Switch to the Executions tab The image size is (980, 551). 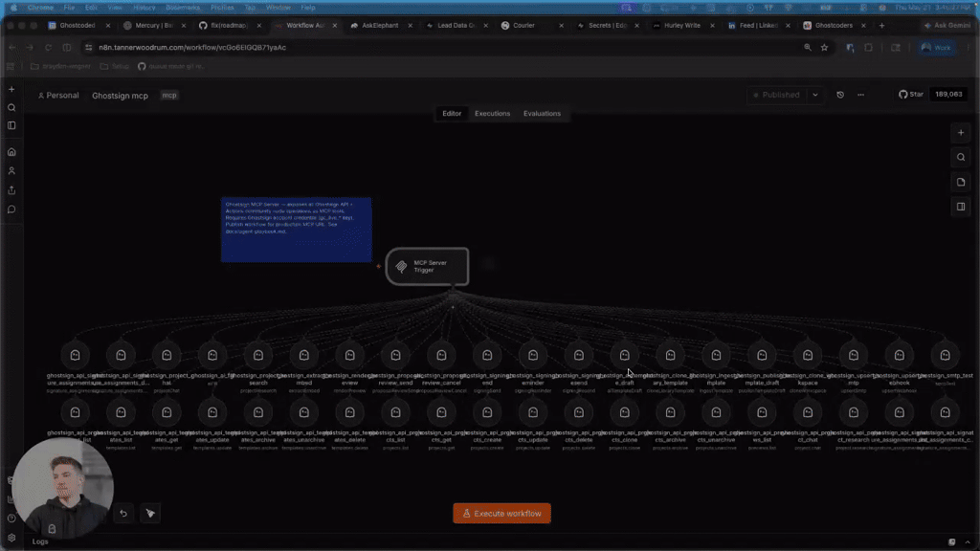click(x=492, y=114)
